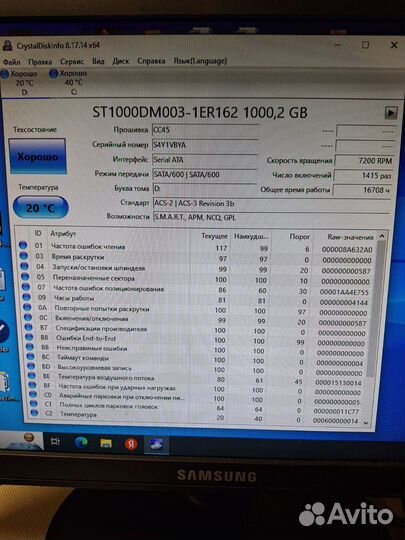
Task: Open the Вид menu
Action: 98,61
